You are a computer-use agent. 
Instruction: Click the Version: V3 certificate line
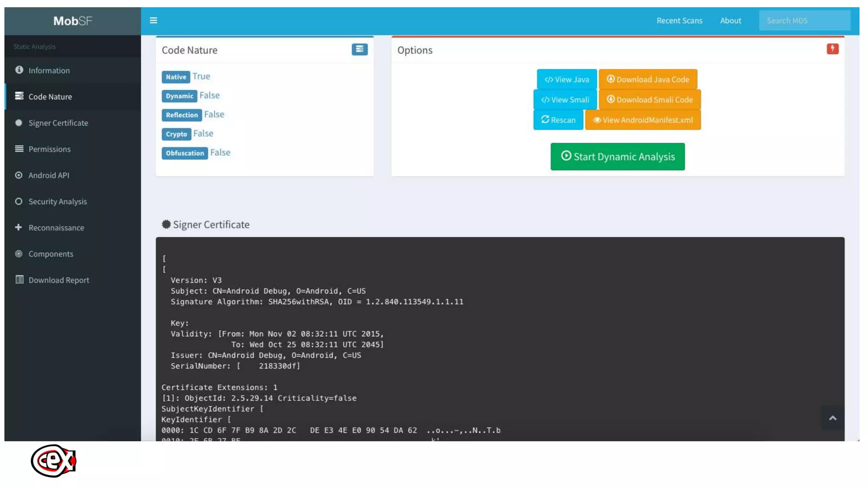click(x=196, y=280)
